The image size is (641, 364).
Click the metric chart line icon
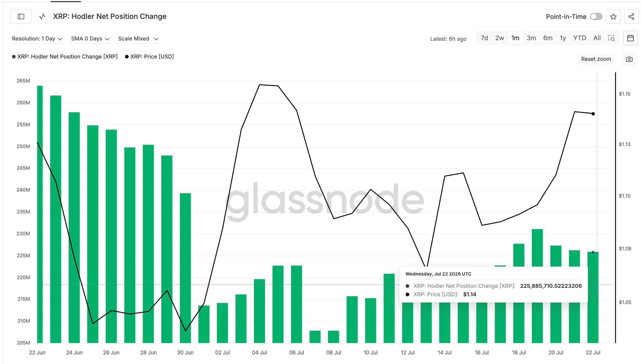pyautogui.click(x=42, y=16)
